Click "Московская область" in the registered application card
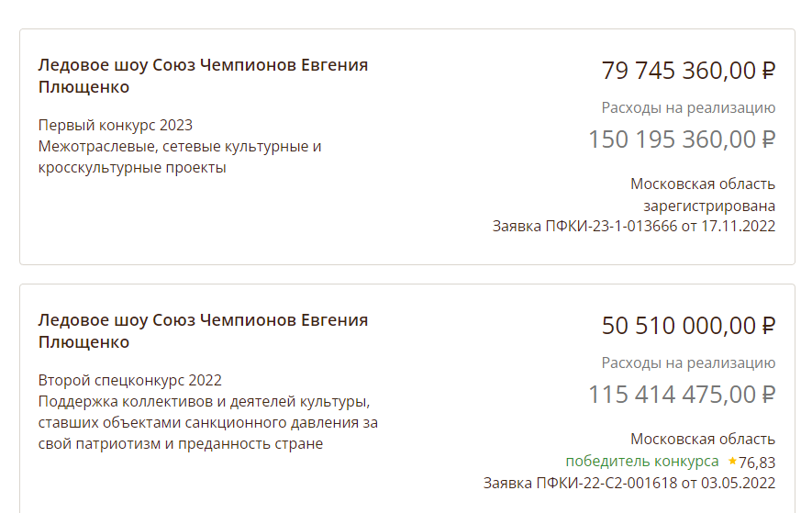Image resolution: width=812 pixels, height=513 pixels. (703, 184)
